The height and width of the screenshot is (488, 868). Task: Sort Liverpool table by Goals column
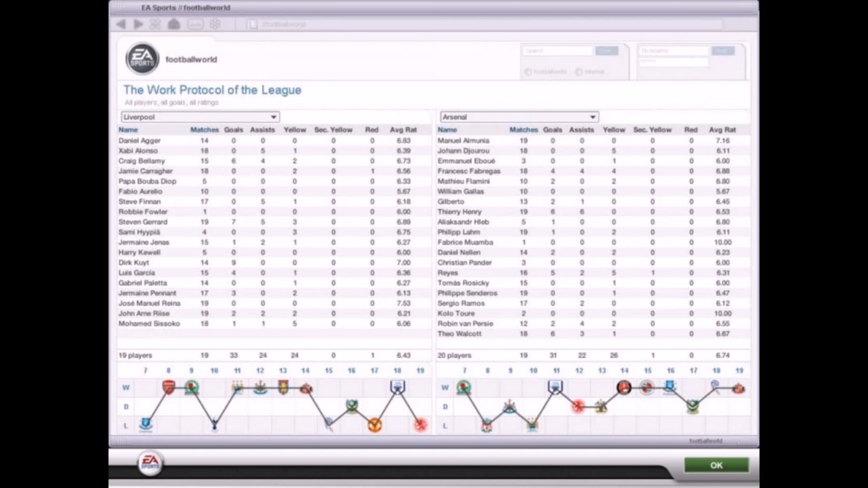click(233, 130)
